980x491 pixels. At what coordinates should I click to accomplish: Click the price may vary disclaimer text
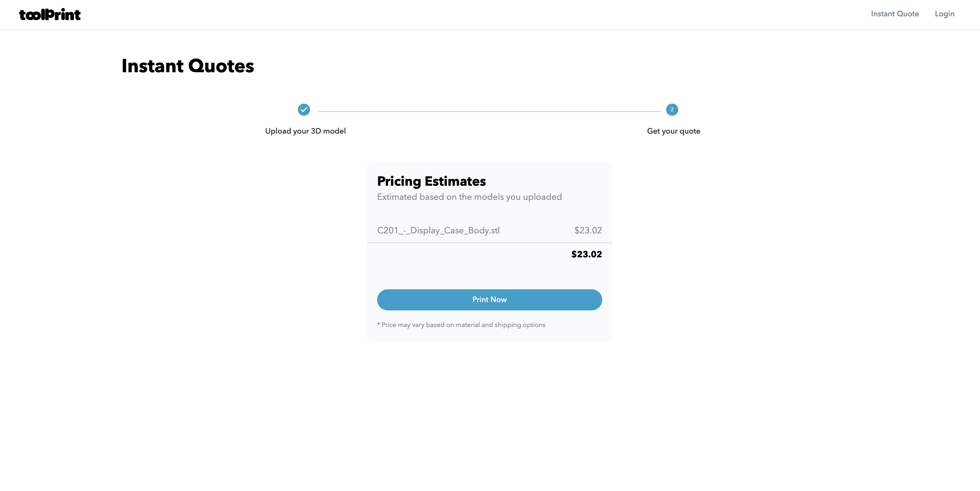click(461, 325)
